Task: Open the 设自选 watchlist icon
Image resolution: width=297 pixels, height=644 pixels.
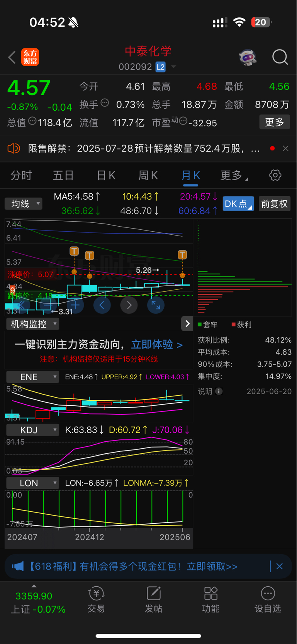Action: click(x=268, y=593)
